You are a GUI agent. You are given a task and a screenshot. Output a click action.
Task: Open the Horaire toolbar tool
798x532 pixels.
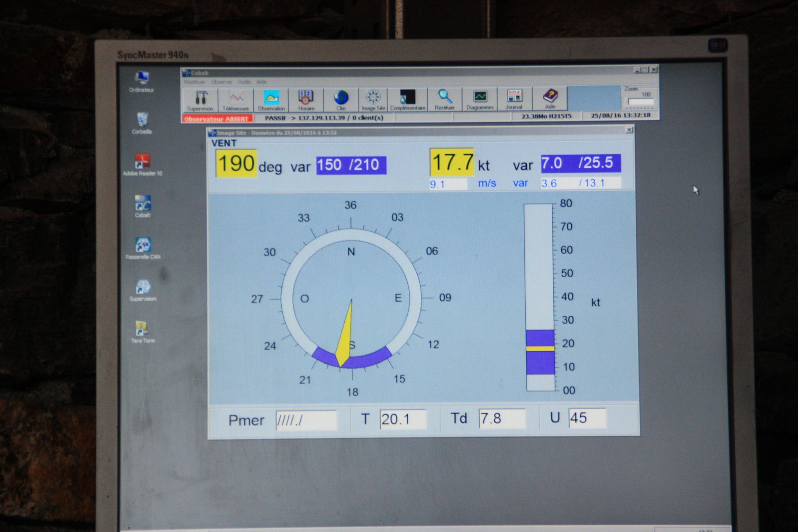click(x=306, y=100)
